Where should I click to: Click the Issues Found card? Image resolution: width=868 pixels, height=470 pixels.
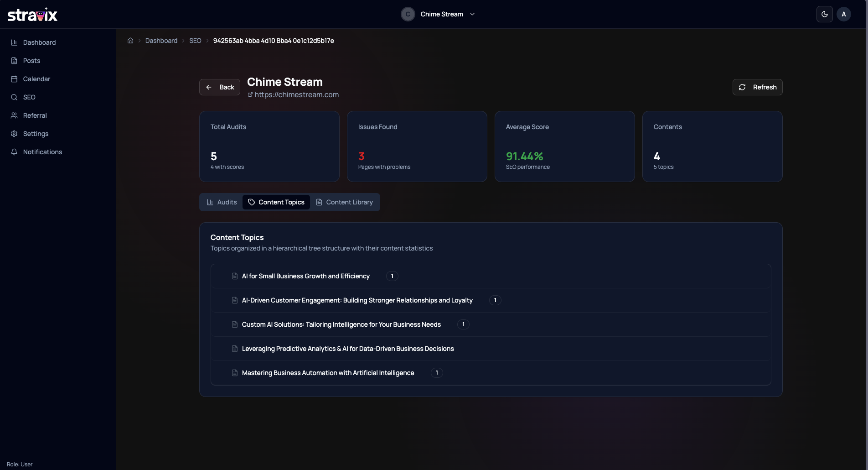[x=417, y=146]
